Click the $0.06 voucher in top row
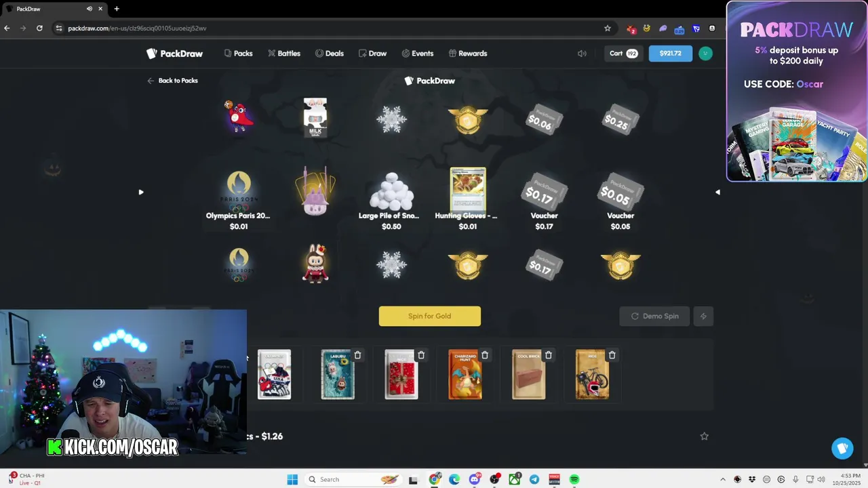The width and height of the screenshot is (868, 488). click(542, 121)
